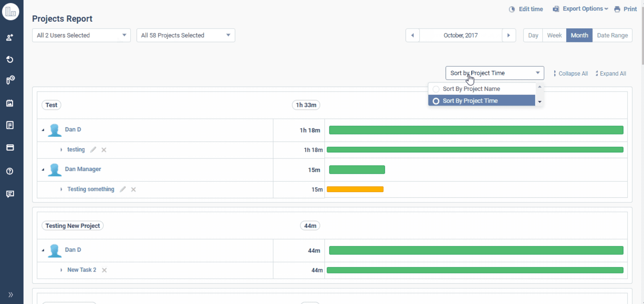Open Export Options dropdown menu

[x=580, y=9]
